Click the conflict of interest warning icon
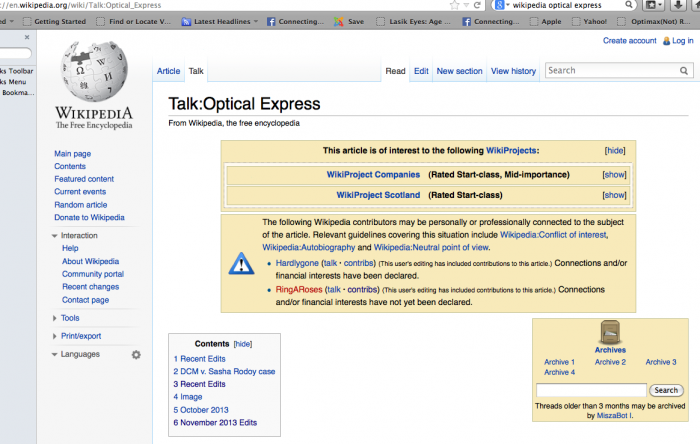 pos(242,263)
